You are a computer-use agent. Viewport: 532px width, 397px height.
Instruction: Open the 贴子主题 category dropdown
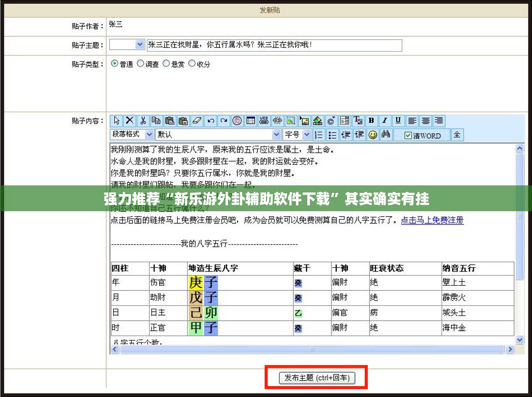click(x=127, y=45)
